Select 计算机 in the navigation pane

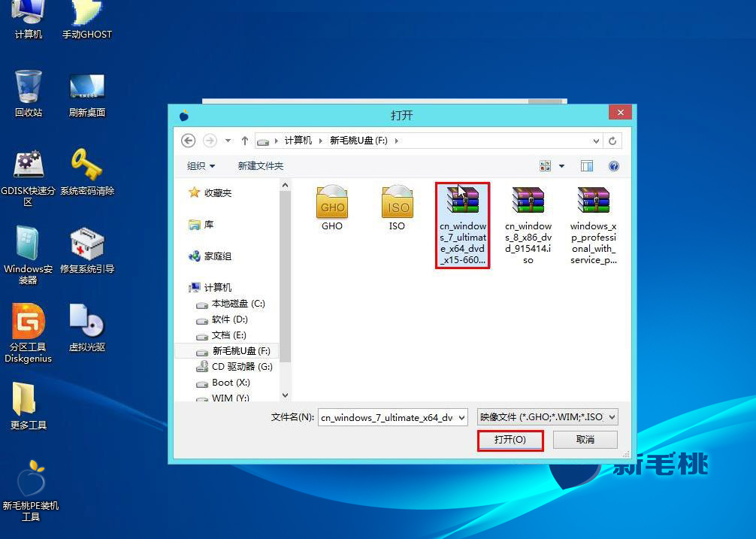tap(210, 287)
